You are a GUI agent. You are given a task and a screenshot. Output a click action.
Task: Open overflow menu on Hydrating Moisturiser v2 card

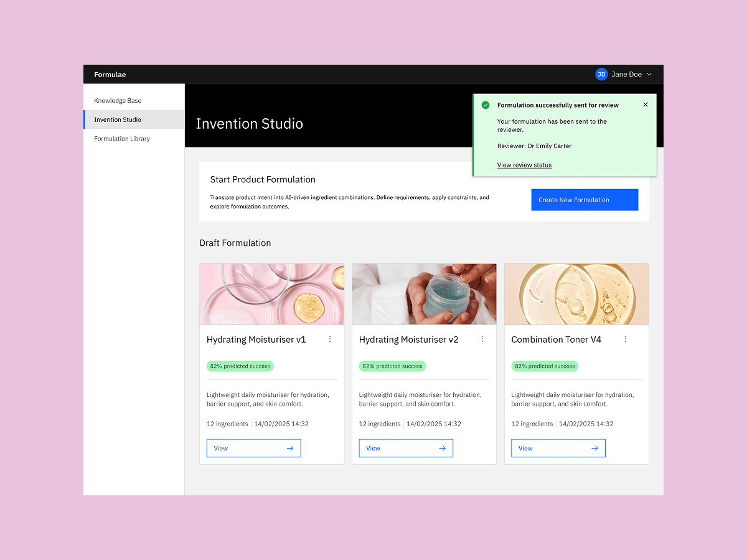tap(482, 339)
